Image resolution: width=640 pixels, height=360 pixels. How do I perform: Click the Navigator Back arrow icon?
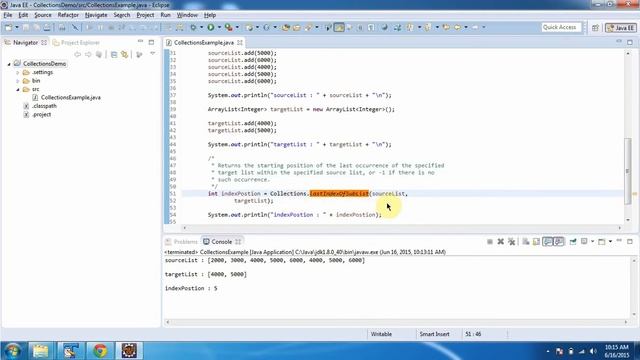77,54
